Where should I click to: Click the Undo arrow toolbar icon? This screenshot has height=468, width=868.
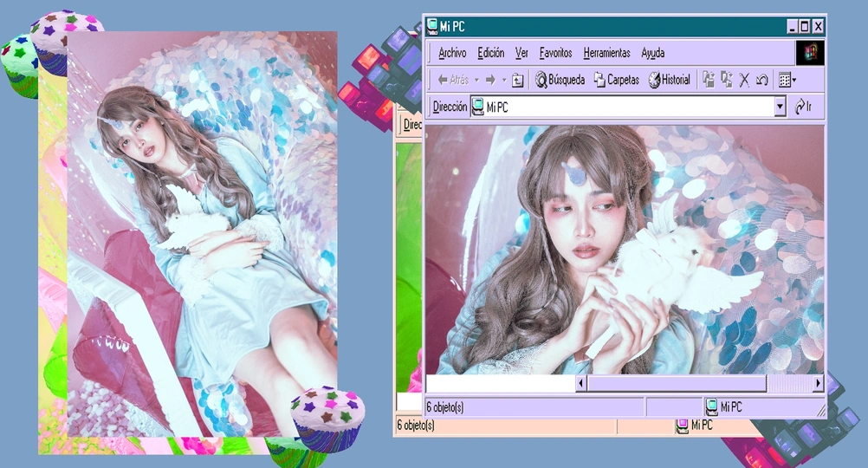click(x=762, y=80)
